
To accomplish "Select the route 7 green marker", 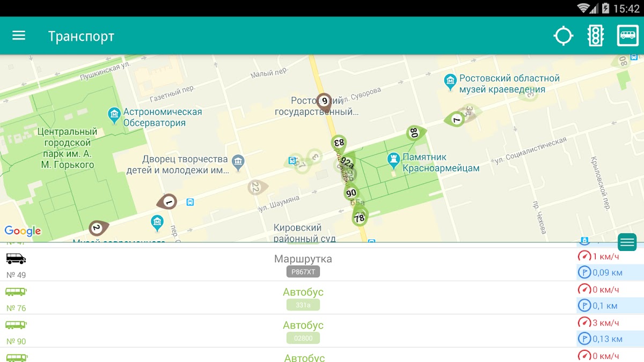I will pyautogui.click(x=456, y=119).
